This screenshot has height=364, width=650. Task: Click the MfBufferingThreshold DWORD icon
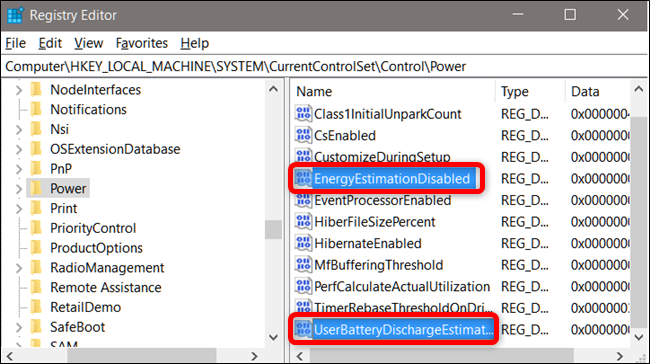click(x=303, y=265)
